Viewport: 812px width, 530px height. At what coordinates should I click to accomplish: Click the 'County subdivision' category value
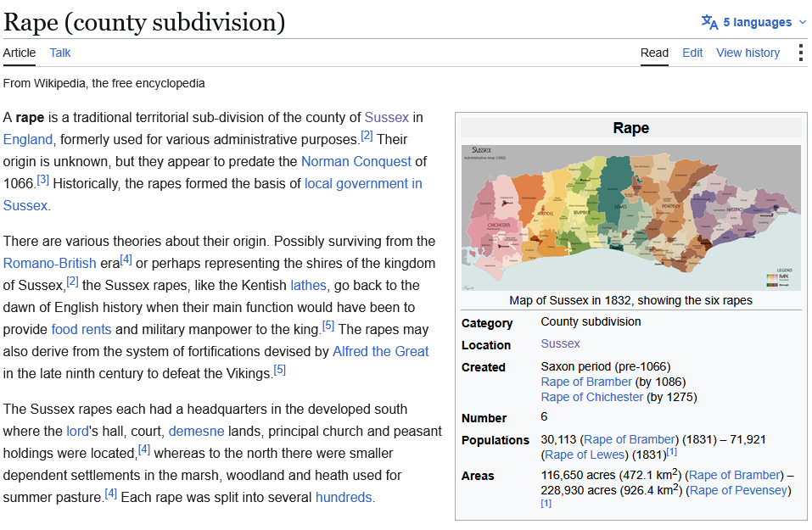tap(591, 322)
